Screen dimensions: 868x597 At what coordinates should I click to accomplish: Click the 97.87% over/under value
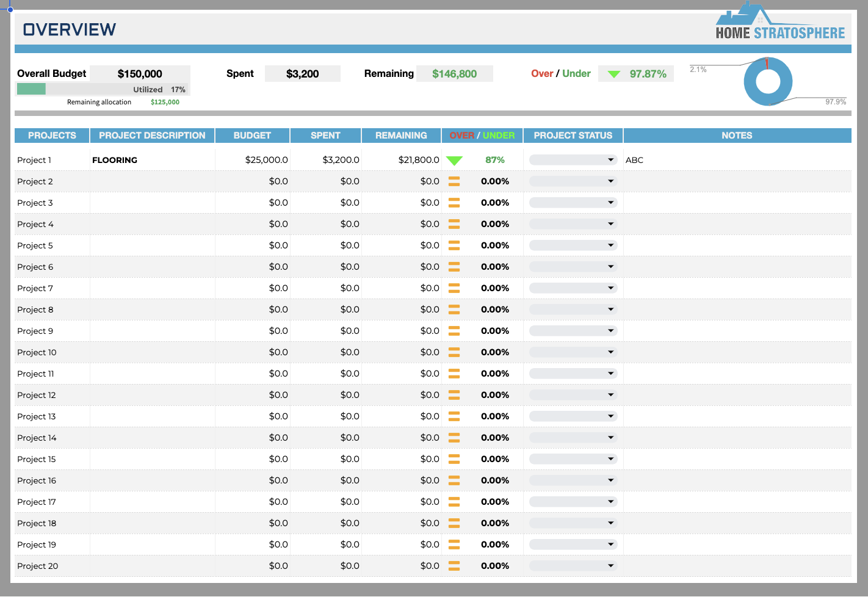point(648,74)
